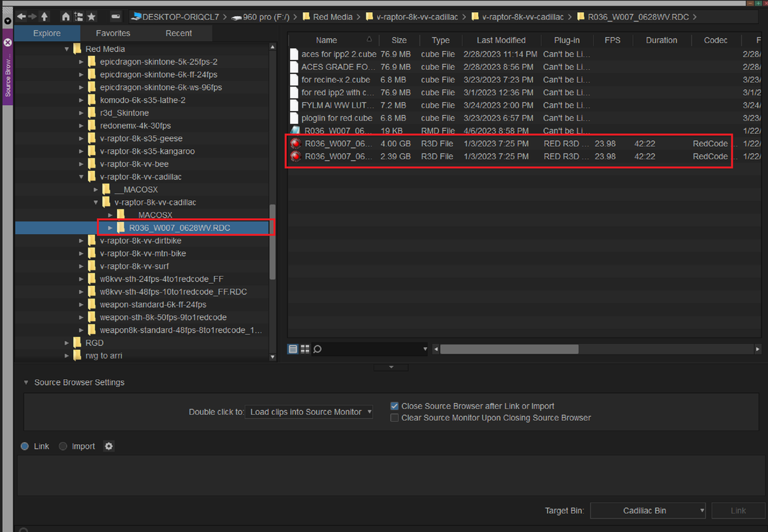Click the drive icon in the toolbar

(116, 17)
